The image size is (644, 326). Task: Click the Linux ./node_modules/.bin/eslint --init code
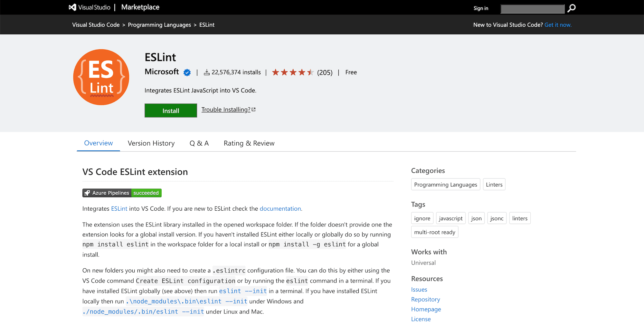click(x=143, y=312)
